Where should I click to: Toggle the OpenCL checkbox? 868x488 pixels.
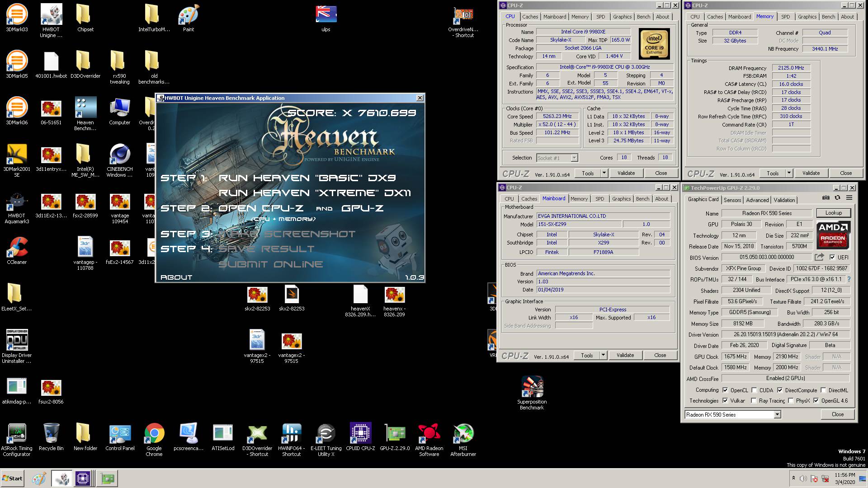point(725,390)
